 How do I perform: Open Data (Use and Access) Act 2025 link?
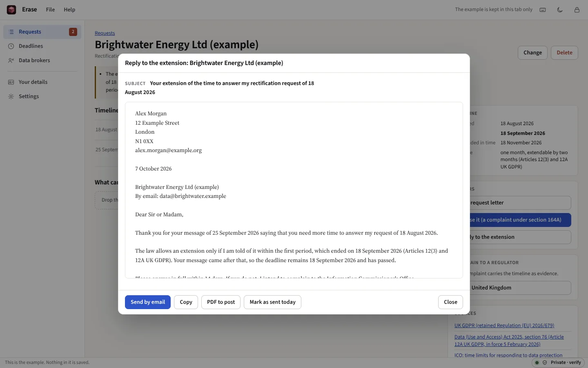click(x=509, y=341)
